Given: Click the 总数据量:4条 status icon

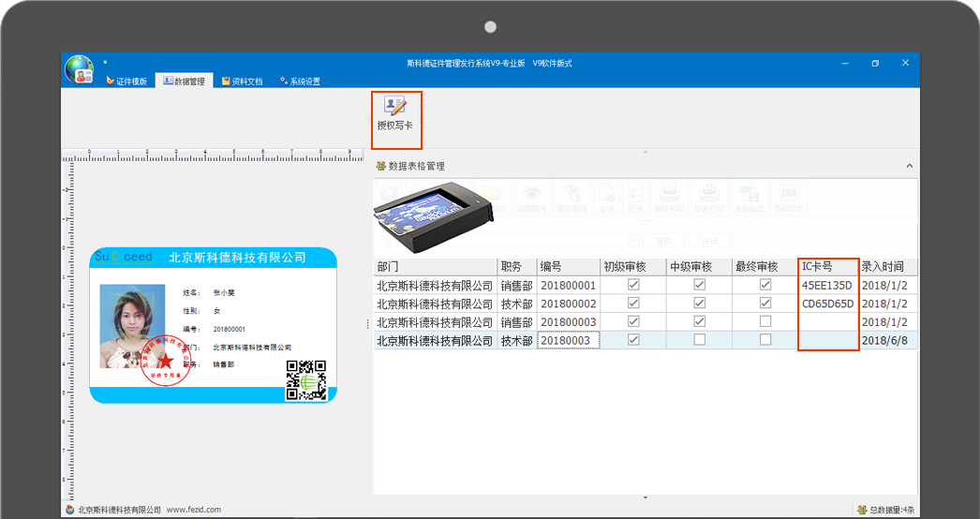Looking at the screenshot, I should pyautogui.click(x=862, y=510).
